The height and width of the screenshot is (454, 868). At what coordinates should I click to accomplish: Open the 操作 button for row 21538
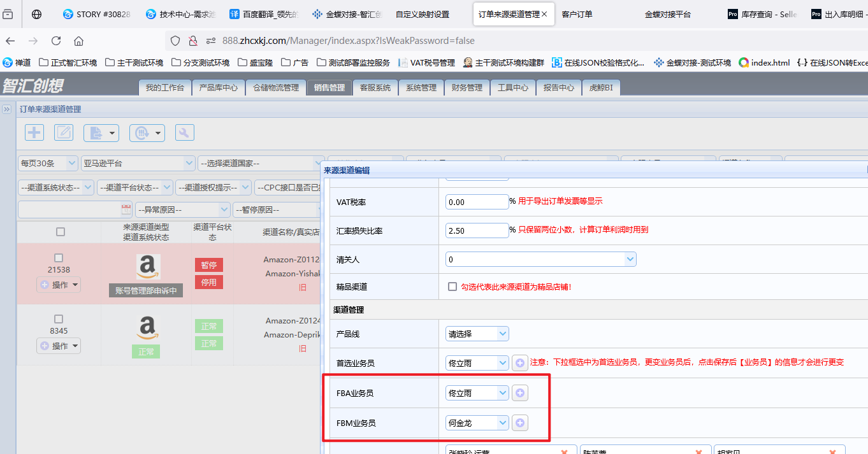pos(59,285)
